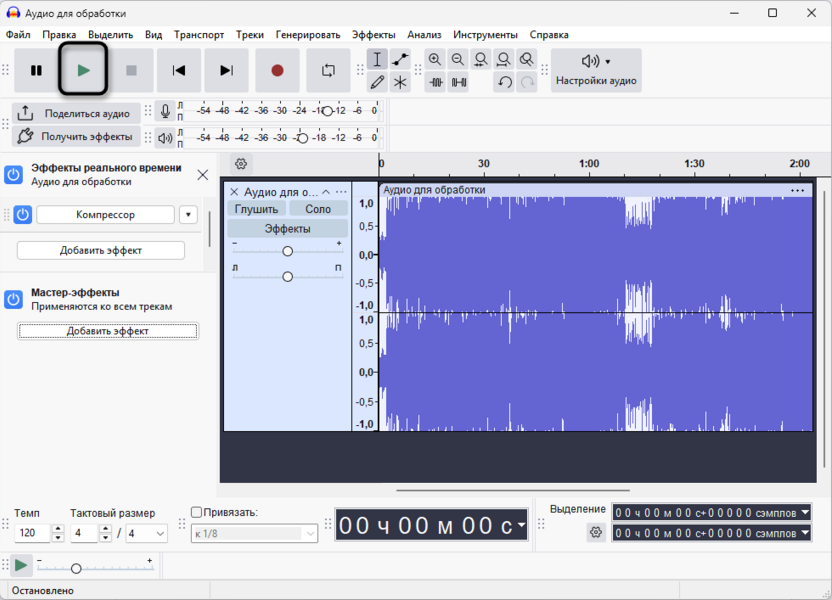Viewport: 832px width, 600px height.
Task: Select the Envelope tool
Action: 400,59
